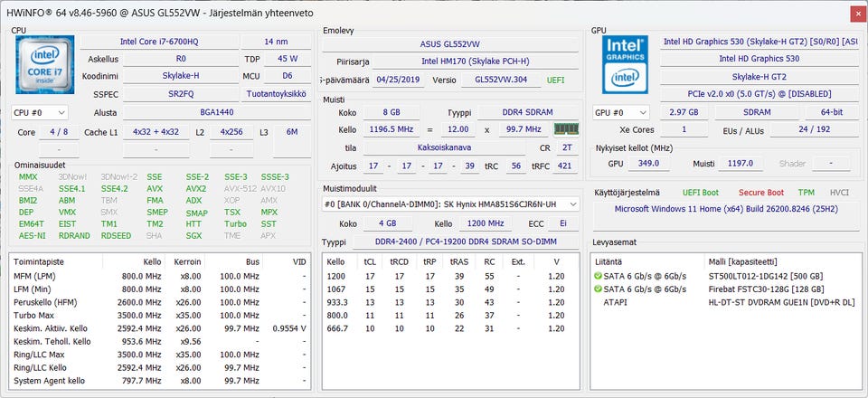The image size is (868, 398).
Task: Click the 24 / 192 EUs / ALUs value
Action: coord(815,130)
